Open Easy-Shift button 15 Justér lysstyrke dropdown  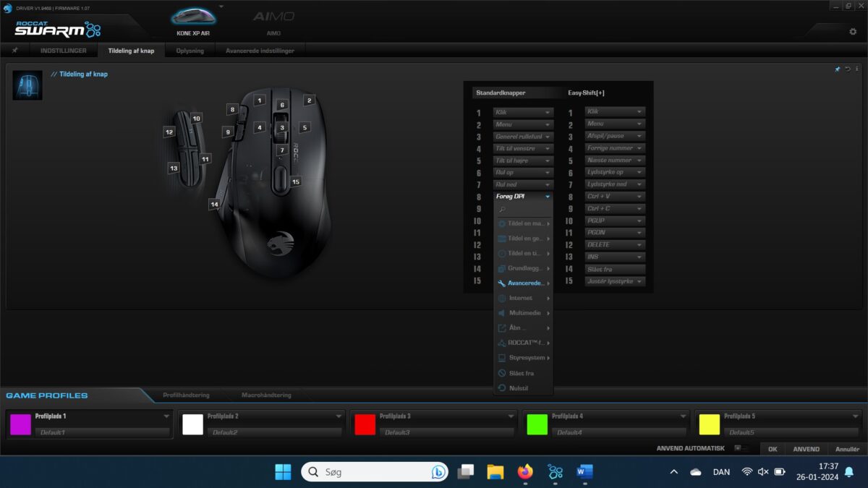pyautogui.click(x=615, y=281)
